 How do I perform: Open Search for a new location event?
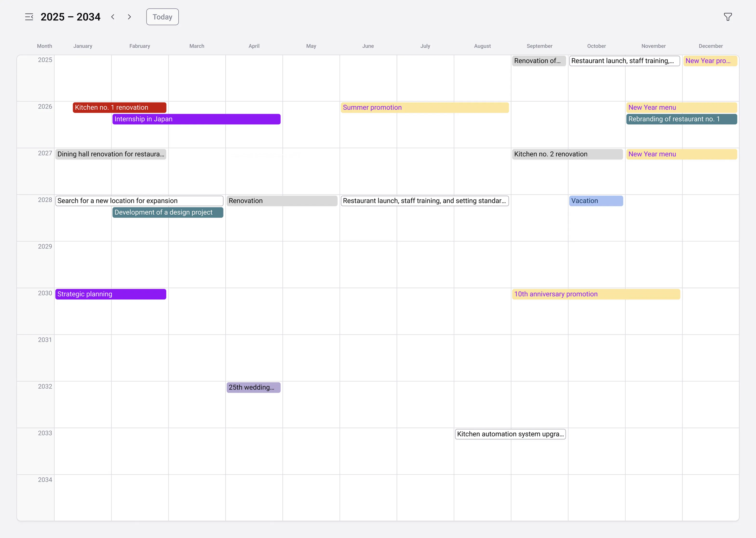pos(139,201)
